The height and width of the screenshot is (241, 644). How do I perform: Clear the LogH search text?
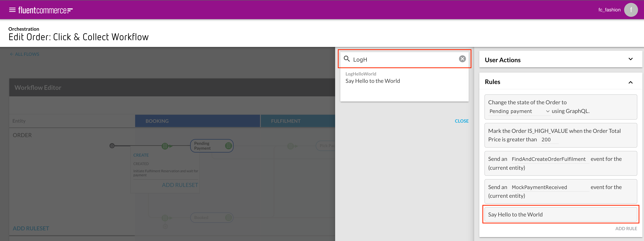click(x=462, y=59)
